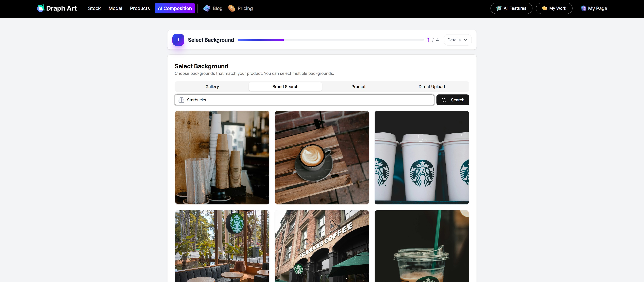644x282 pixels.
Task: Select the Starbucks Coffee brick storefront image
Action: click(322, 246)
